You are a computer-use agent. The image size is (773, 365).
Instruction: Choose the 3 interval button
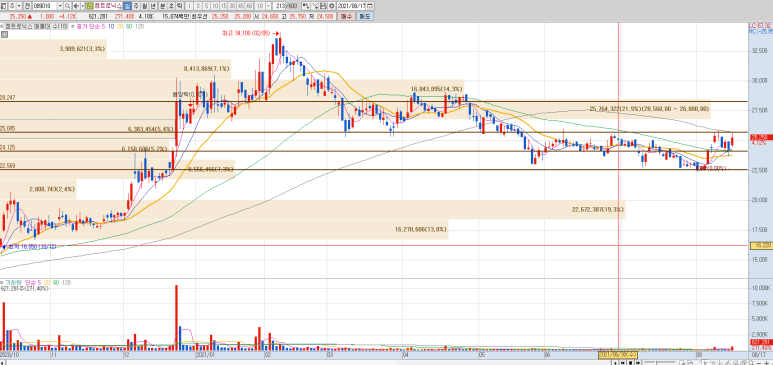pyautogui.click(x=198, y=6)
